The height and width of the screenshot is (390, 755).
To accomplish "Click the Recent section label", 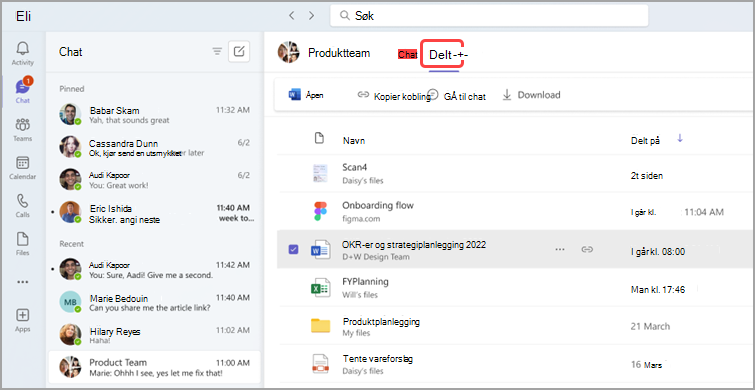I will [x=71, y=244].
